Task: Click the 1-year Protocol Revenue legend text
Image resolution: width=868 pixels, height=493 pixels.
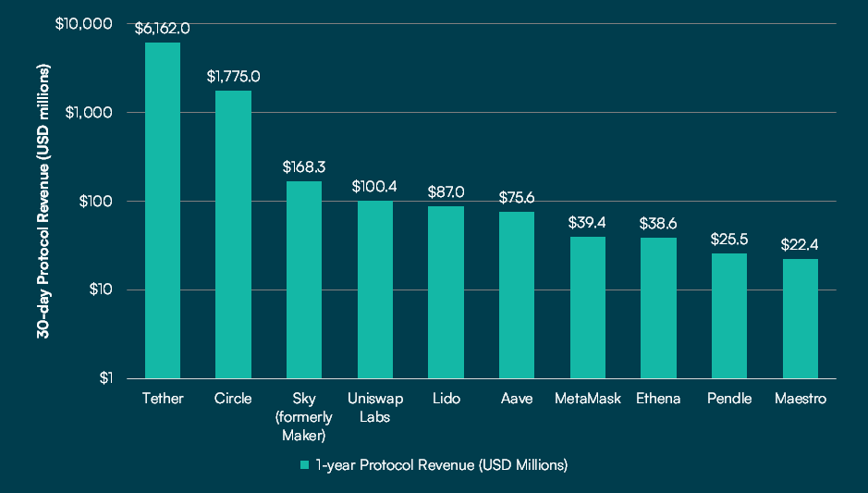Action: tap(441, 465)
